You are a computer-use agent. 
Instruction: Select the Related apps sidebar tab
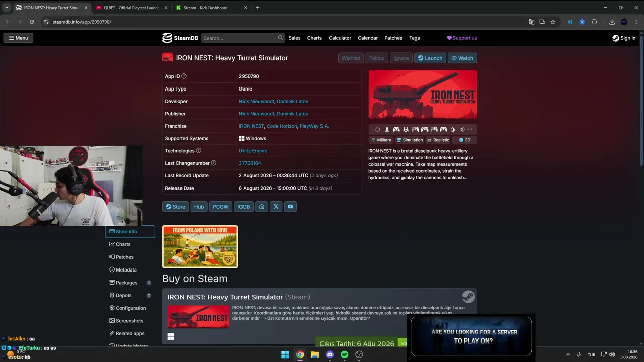coord(130,333)
